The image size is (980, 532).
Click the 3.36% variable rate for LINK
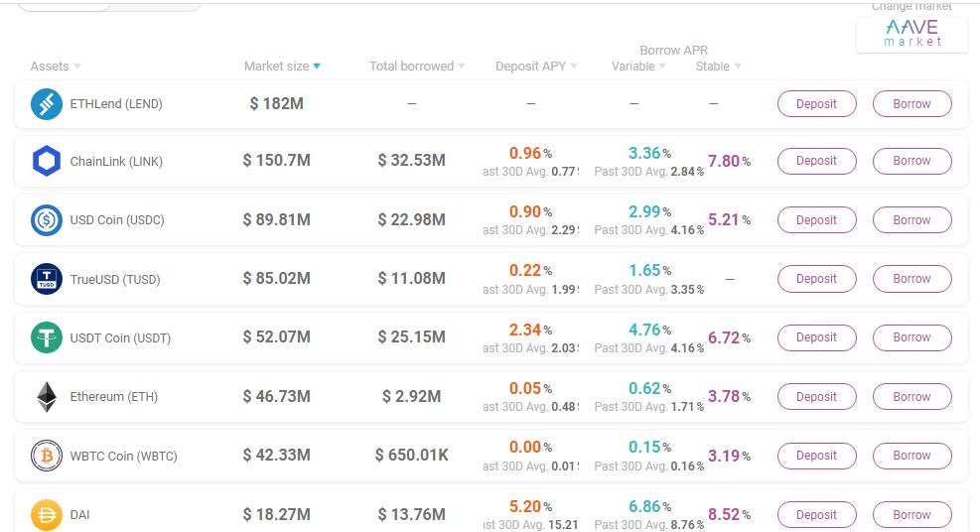[x=649, y=153]
